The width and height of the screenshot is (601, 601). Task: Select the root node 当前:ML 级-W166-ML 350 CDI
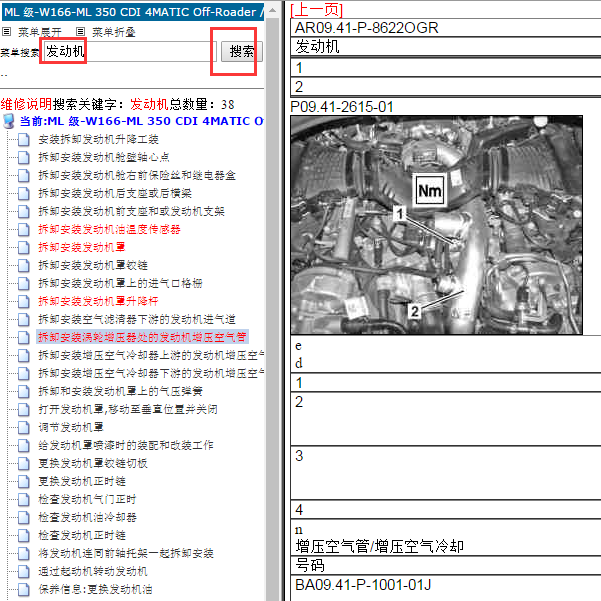pos(141,121)
